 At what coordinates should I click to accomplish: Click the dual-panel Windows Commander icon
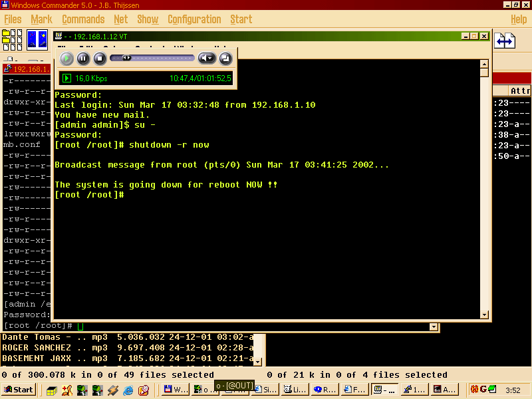point(37,40)
